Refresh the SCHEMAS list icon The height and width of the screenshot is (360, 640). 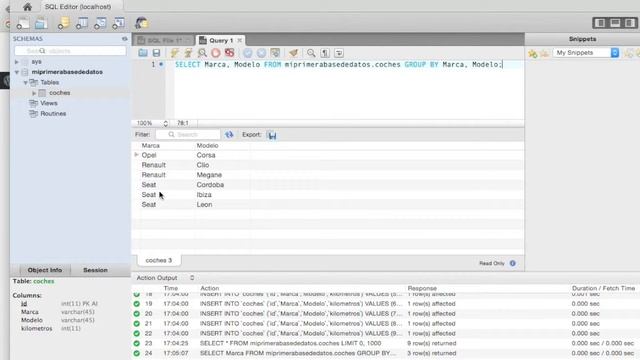pyautogui.click(x=124, y=39)
